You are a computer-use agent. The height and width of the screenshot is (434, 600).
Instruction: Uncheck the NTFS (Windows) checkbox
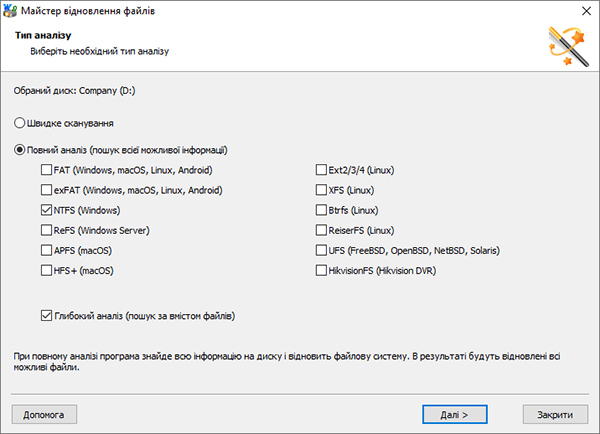[x=46, y=210]
